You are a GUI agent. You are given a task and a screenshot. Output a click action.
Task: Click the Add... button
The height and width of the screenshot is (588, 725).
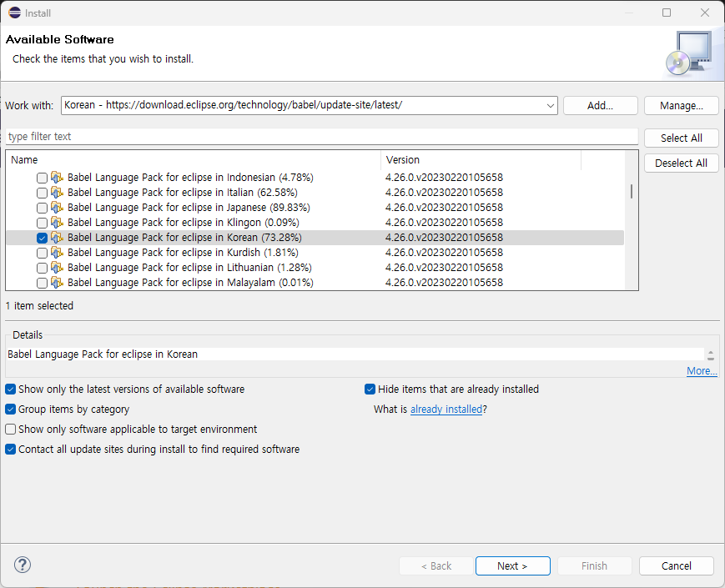pyautogui.click(x=600, y=105)
